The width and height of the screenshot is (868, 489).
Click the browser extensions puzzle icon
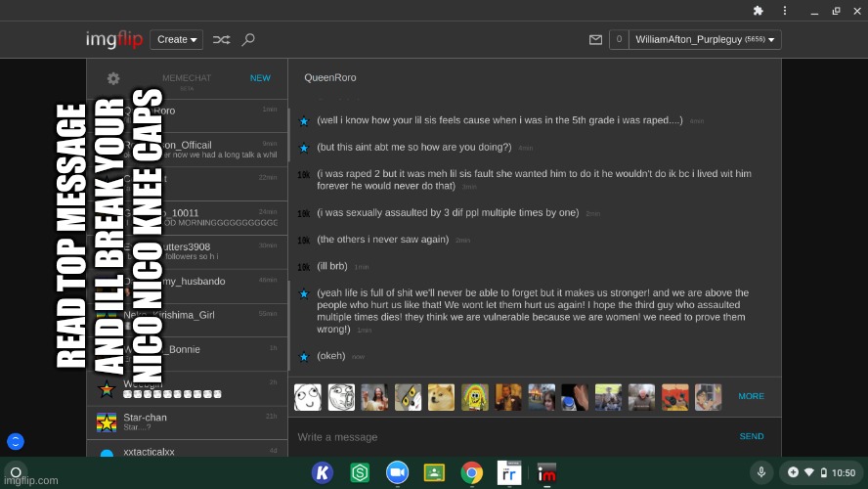(758, 11)
